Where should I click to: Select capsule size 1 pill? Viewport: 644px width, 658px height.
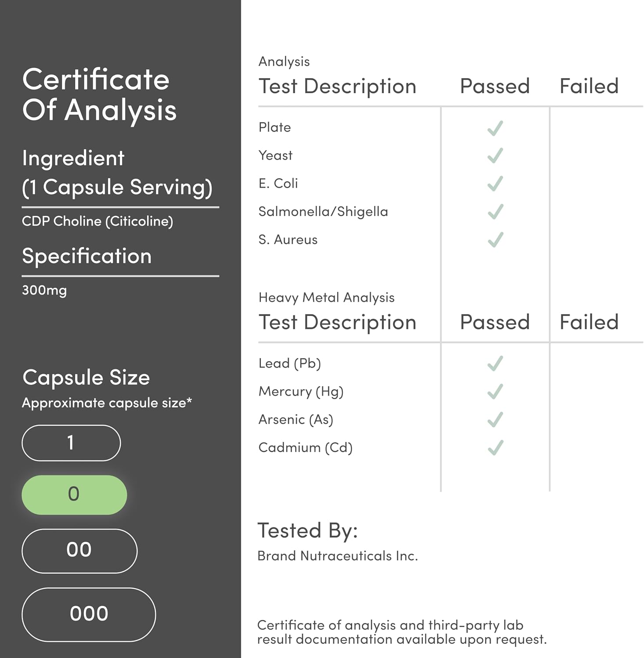[71, 443]
